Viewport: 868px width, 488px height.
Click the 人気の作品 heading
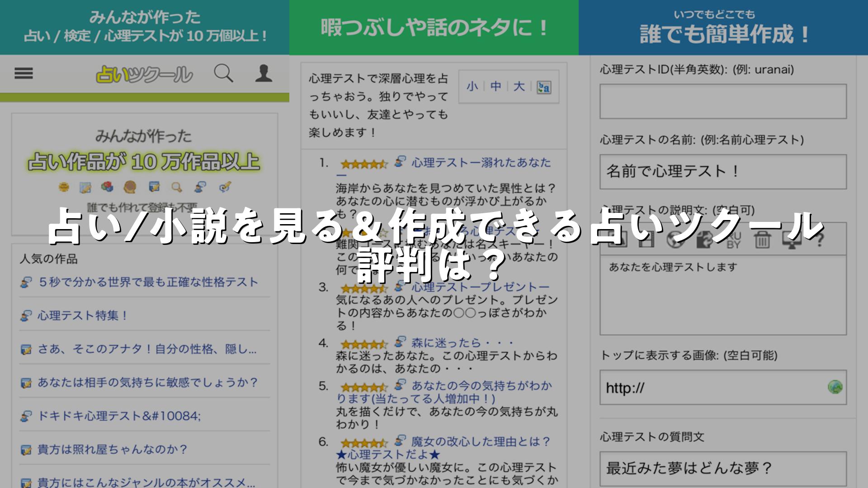49,259
